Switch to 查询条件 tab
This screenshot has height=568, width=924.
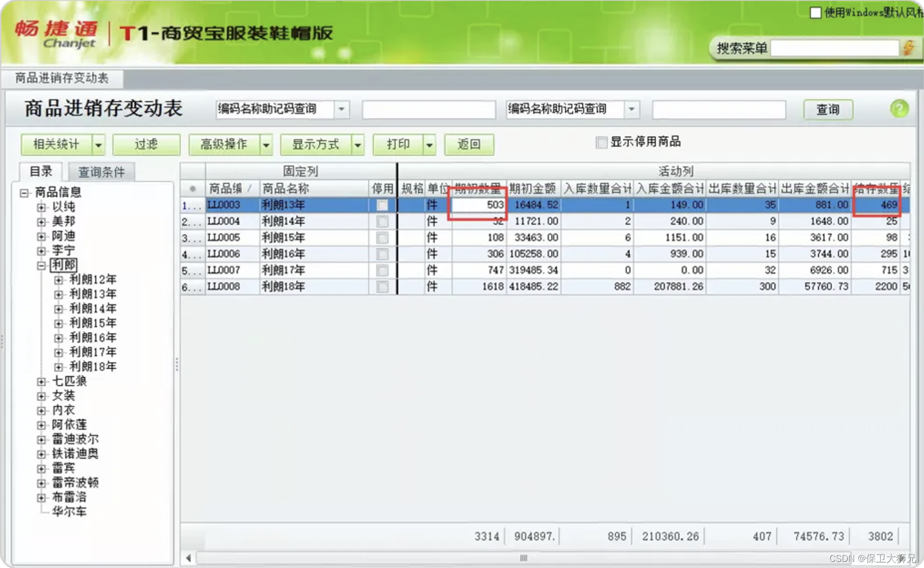click(101, 172)
